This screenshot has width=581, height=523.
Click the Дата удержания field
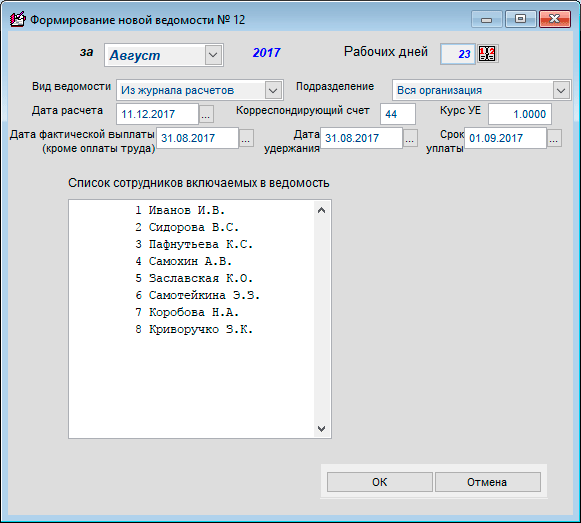[361, 138]
